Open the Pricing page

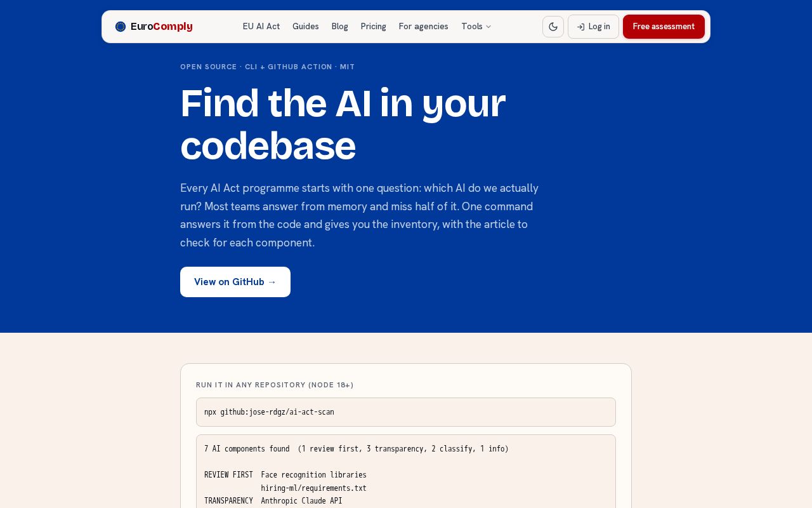(374, 27)
